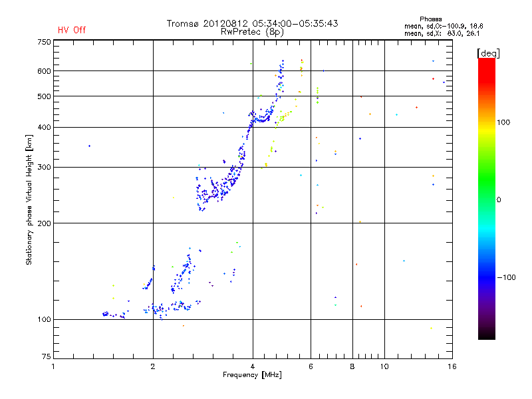Viewport: 532px width, 399px height.
Task: Click the x-axis tick label '6'
Action: click(311, 366)
